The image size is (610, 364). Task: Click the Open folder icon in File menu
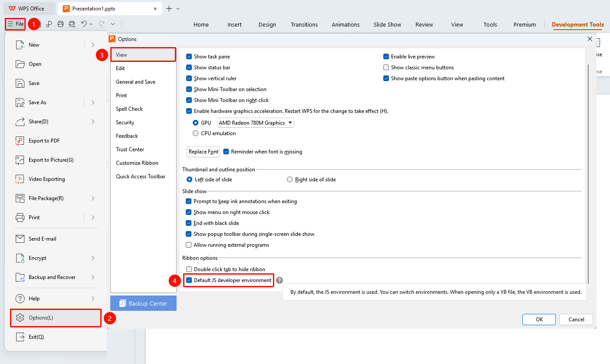20,64
